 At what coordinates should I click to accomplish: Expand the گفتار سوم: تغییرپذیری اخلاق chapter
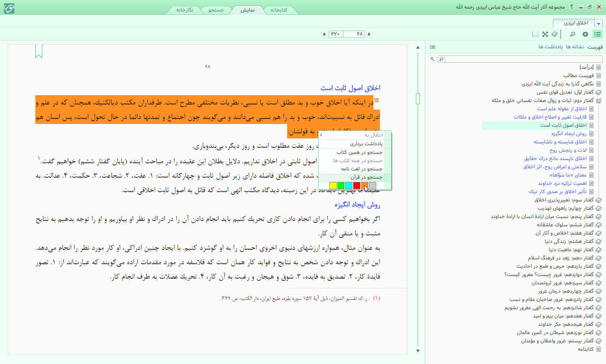598,200
